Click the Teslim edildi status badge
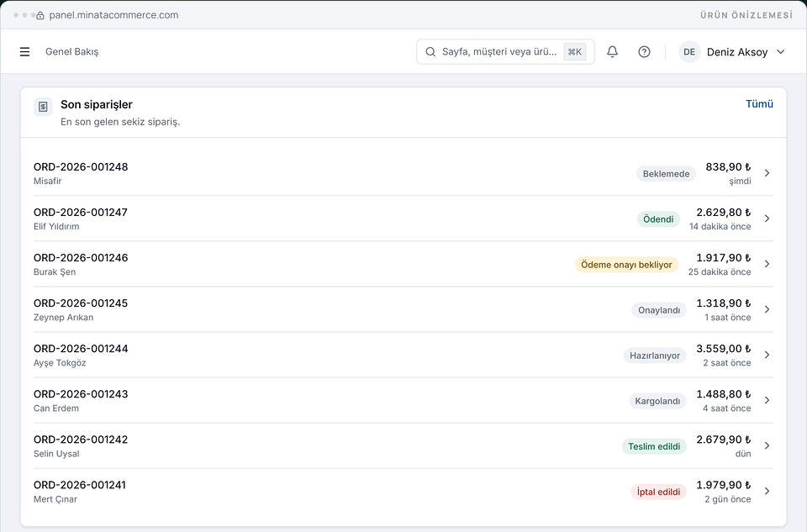The width and height of the screenshot is (807, 532). 654,446
